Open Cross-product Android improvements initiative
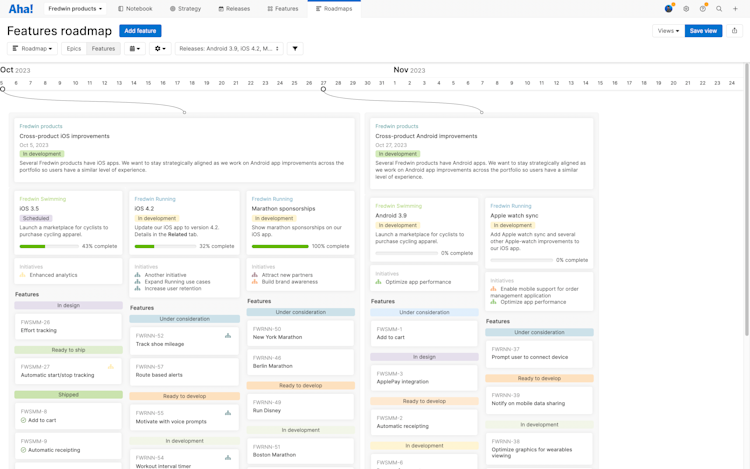Screen dimensions: 750x469 click(426, 136)
